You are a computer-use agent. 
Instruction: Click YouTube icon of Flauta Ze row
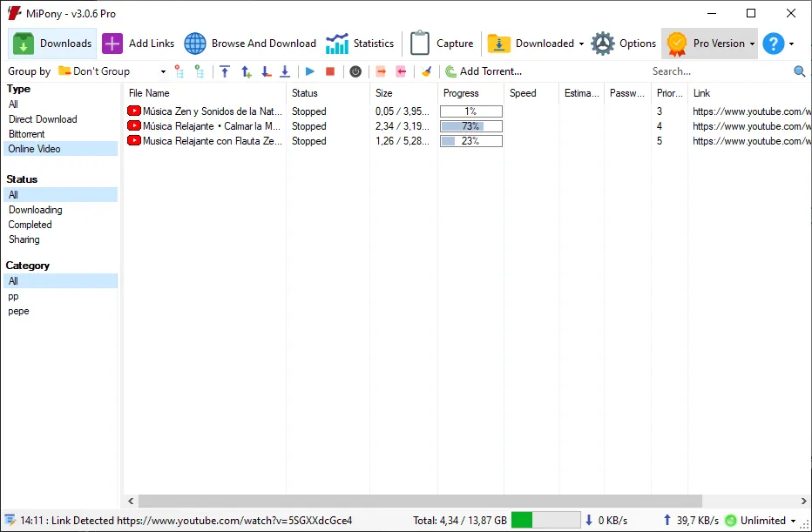[x=134, y=140]
